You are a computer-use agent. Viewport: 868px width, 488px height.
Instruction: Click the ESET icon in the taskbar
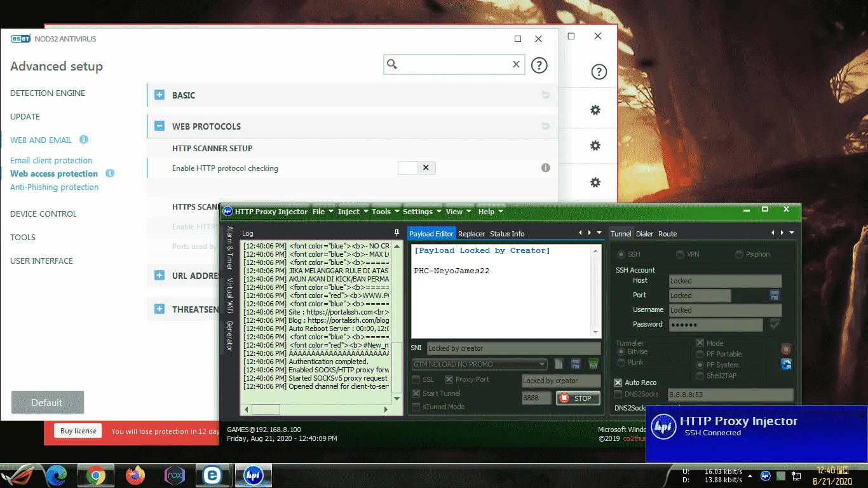tap(212, 475)
